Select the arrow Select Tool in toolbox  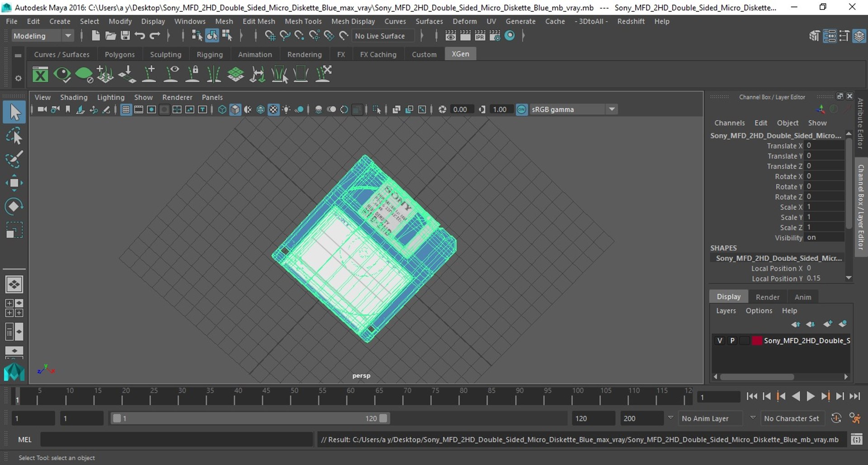tap(14, 112)
